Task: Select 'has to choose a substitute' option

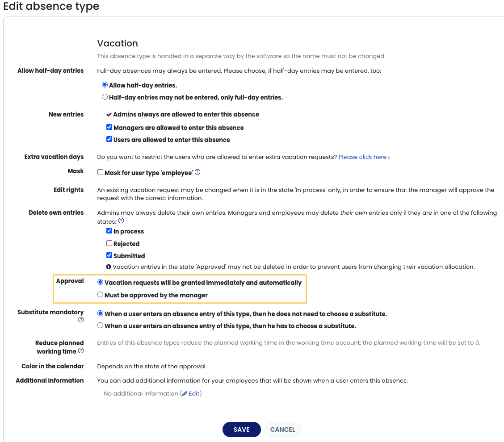Action: pos(100,325)
